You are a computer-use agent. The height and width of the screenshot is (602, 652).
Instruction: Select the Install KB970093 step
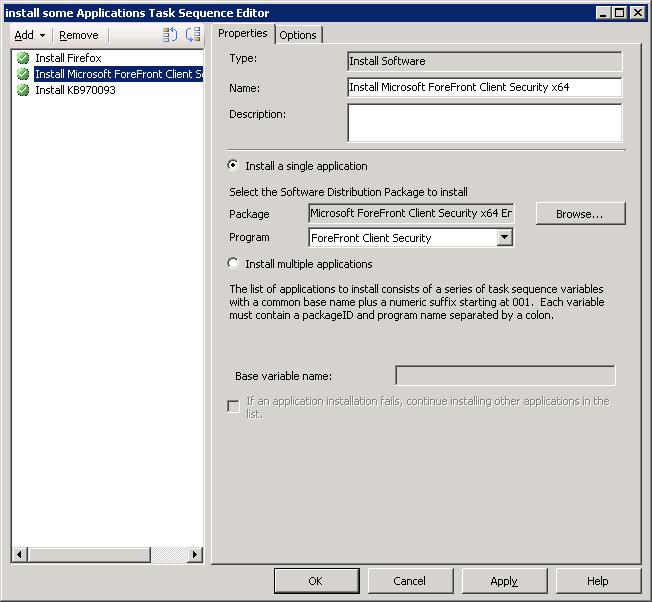[75, 90]
